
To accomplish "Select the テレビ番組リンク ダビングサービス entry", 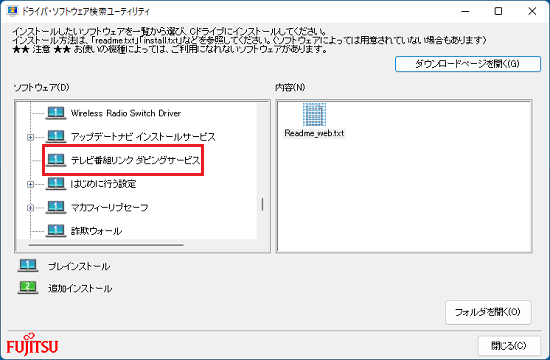I will tap(135, 160).
